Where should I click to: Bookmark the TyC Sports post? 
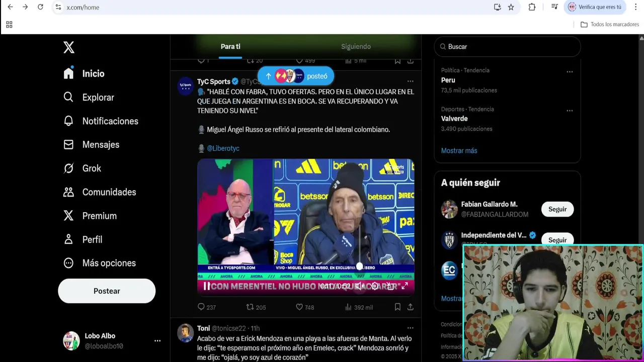point(397,307)
